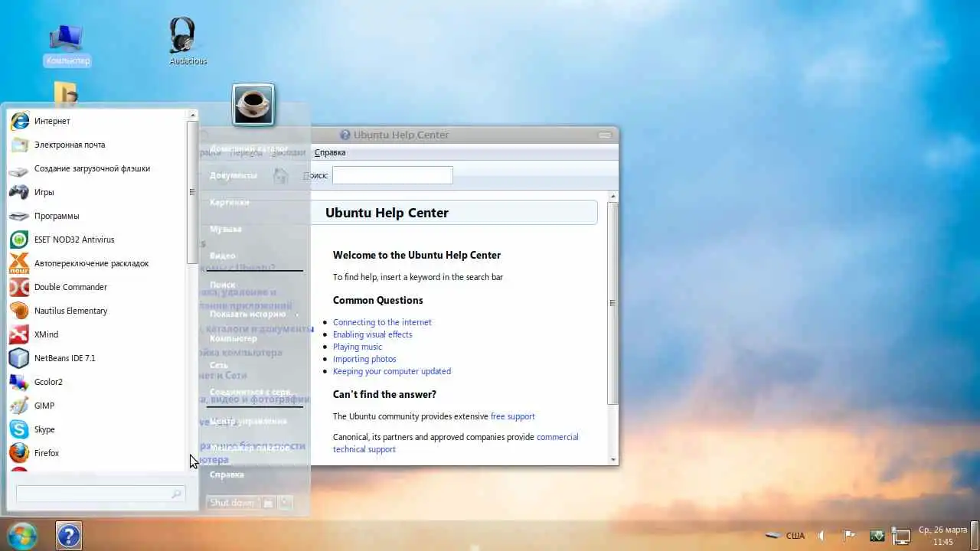Click Help Center scroll up arrow

612,197
